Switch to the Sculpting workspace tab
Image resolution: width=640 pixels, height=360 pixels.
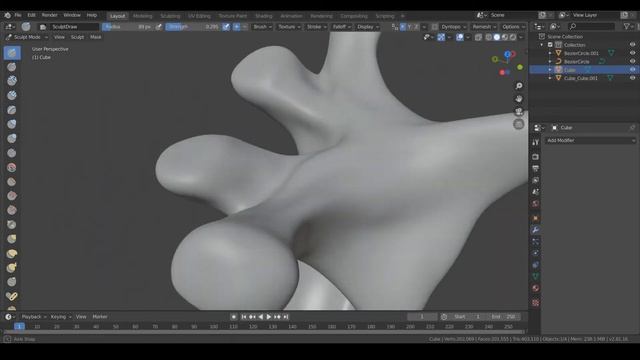(170, 16)
